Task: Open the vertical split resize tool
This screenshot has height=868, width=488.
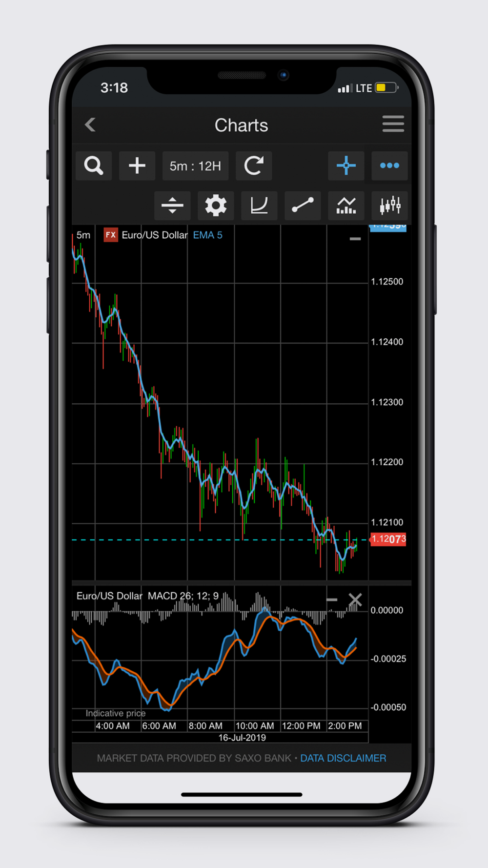Action: tap(172, 206)
